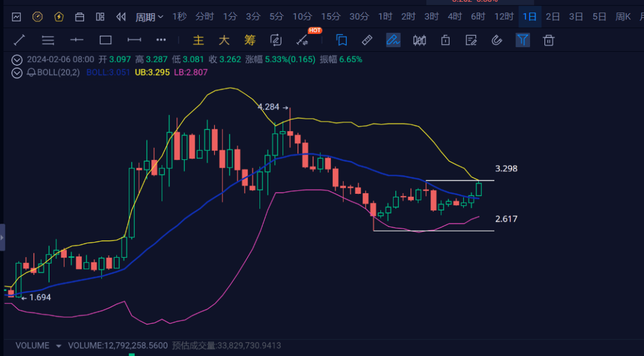Collapse the BOLL indicator row
Image resolution: width=644 pixels, height=356 pixels.
coord(17,73)
